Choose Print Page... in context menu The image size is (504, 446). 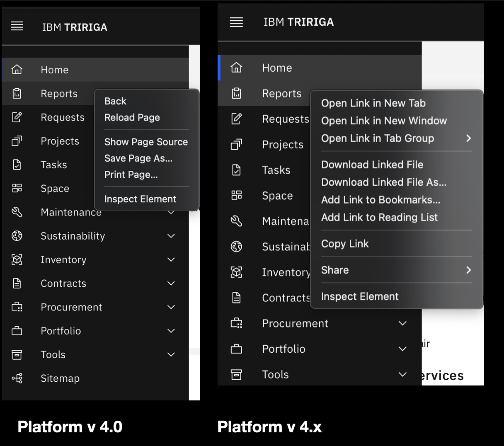pos(131,175)
